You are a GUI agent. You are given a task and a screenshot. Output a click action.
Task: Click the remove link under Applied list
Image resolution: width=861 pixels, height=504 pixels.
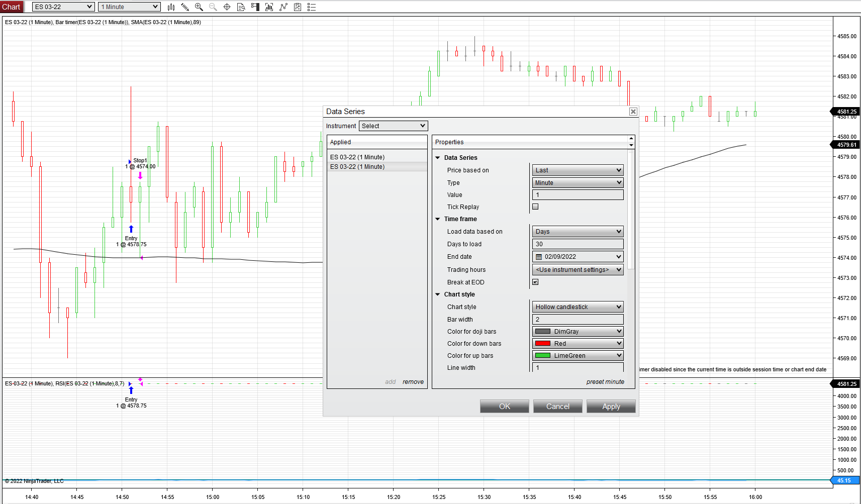point(413,382)
